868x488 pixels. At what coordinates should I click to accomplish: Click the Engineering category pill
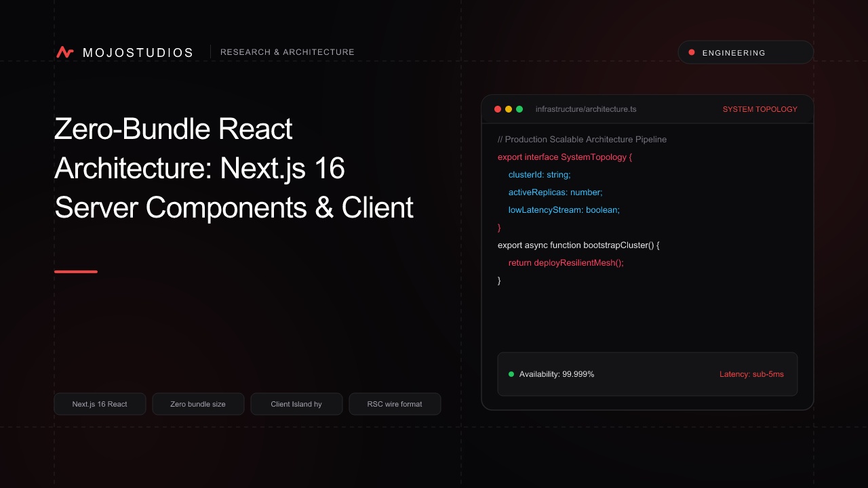tap(746, 52)
